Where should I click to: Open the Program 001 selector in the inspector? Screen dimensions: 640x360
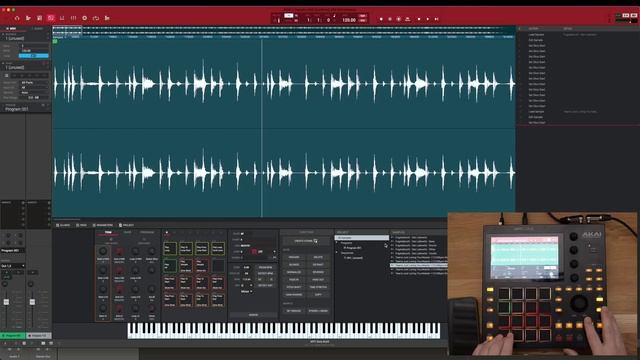click(25, 109)
